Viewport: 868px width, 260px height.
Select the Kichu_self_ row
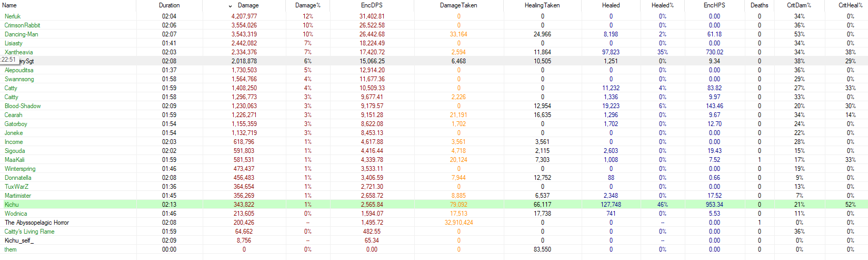pyautogui.click(x=19, y=240)
